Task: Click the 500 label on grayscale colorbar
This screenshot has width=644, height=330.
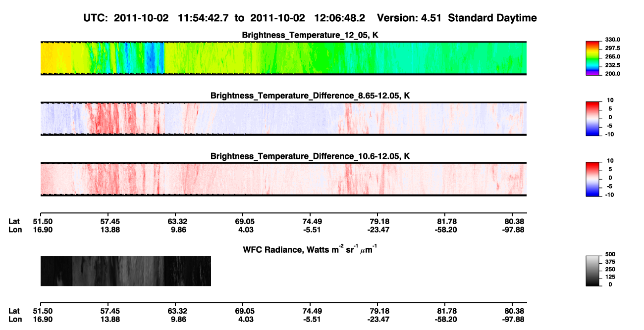Action: click(x=610, y=254)
